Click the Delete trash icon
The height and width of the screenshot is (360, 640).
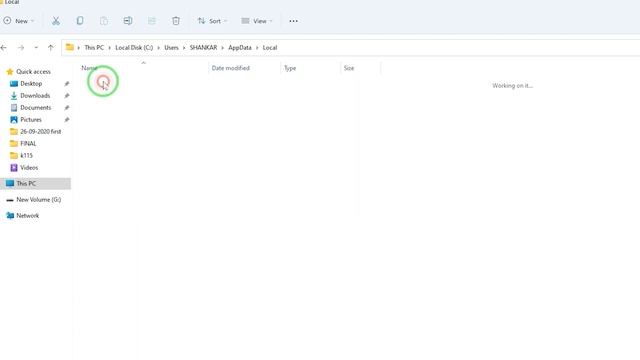click(176, 21)
